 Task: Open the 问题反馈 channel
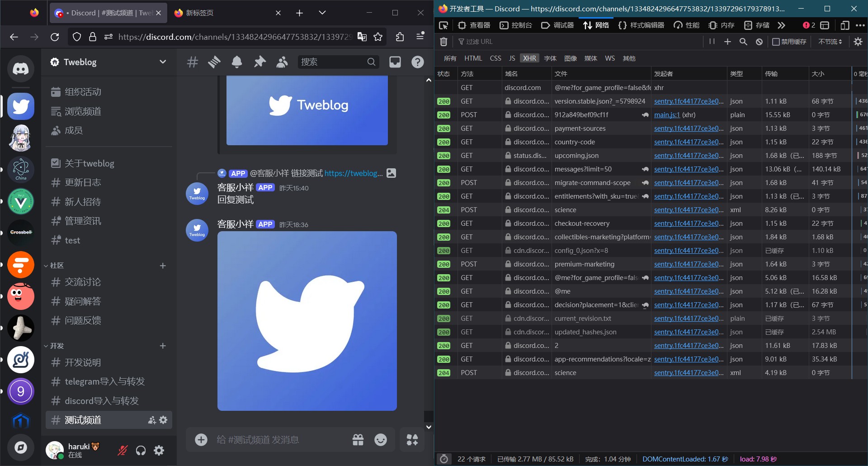pyautogui.click(x=83, y=321)
